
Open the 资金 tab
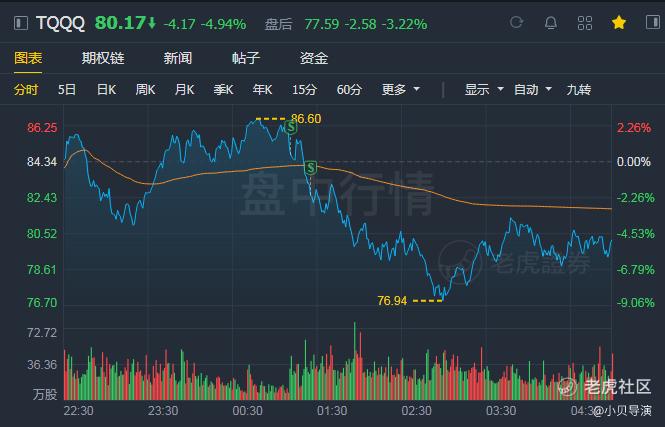(314, 58)
